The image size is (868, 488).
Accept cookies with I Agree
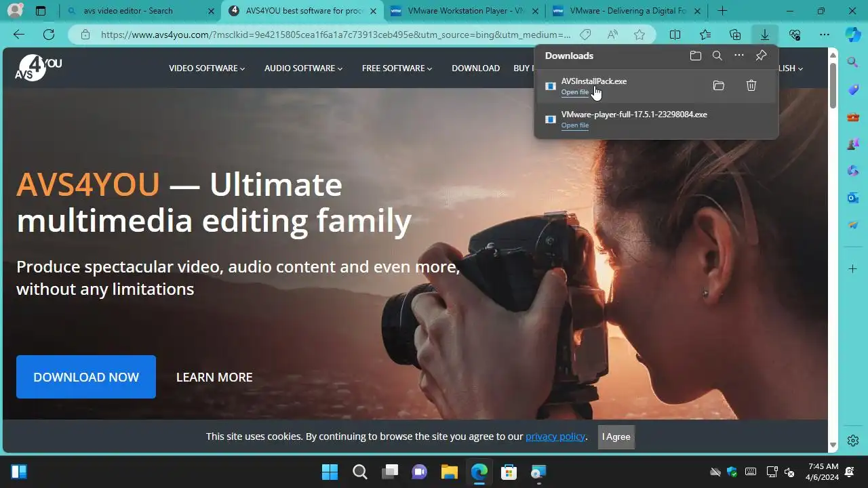(x=616, y=436)
